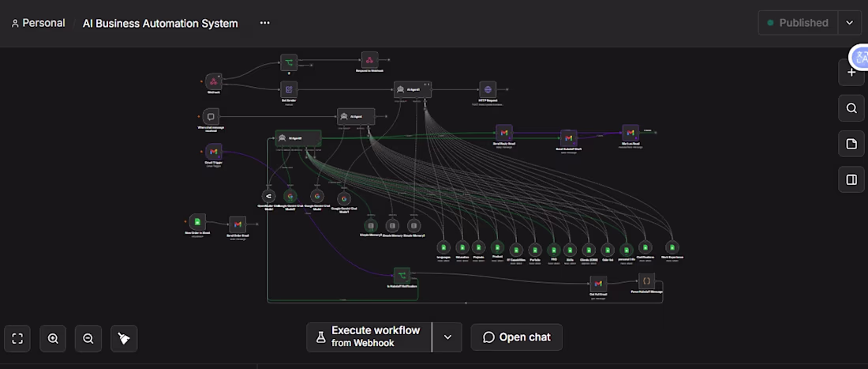
Task: Select the Skills sheet tool node
Action: click(x=571, y=250)
